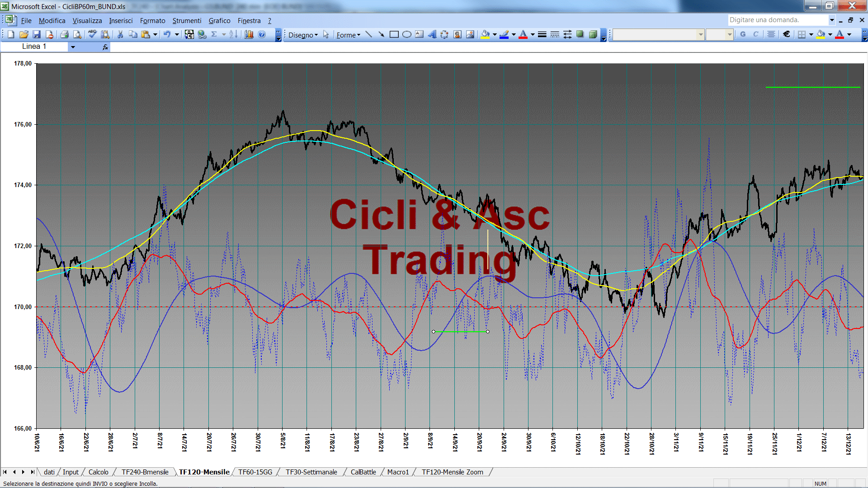Open Print Preview from the toolbar
Screen dimensions: 868x488
pos(77,34)
